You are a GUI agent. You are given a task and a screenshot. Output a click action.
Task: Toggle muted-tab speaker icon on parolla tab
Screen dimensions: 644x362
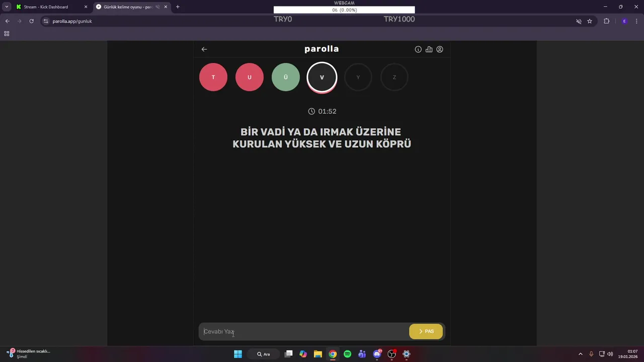(x=158, y=7)
